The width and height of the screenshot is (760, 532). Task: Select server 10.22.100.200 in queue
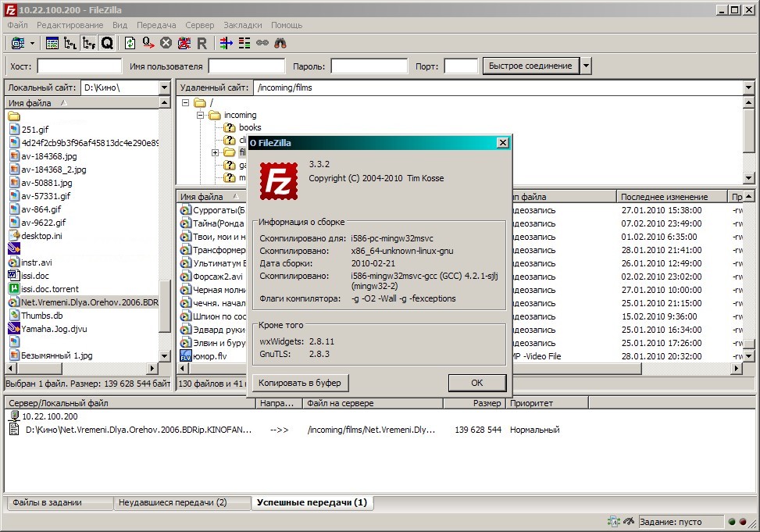(49, 416)
